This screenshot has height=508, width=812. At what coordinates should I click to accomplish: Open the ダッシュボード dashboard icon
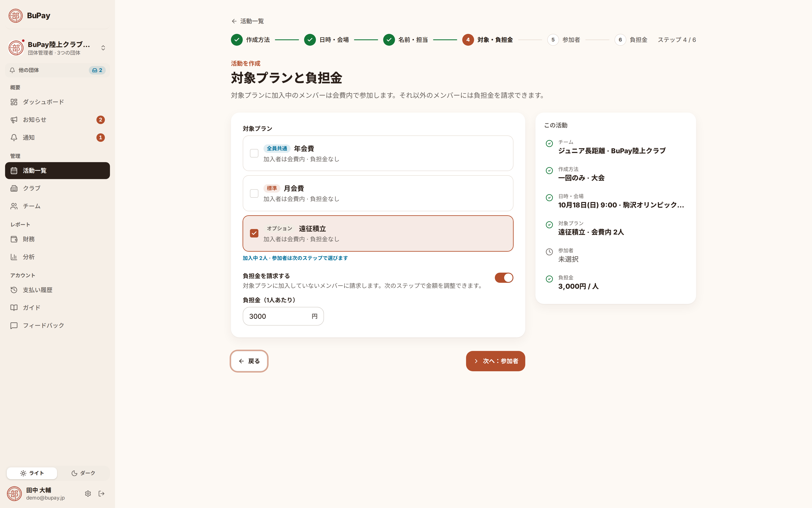click(14, 102)
